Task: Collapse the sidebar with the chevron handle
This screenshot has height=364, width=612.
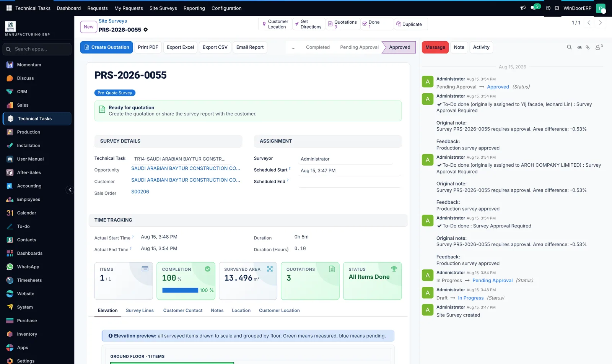Action: [x=70, y=190]
